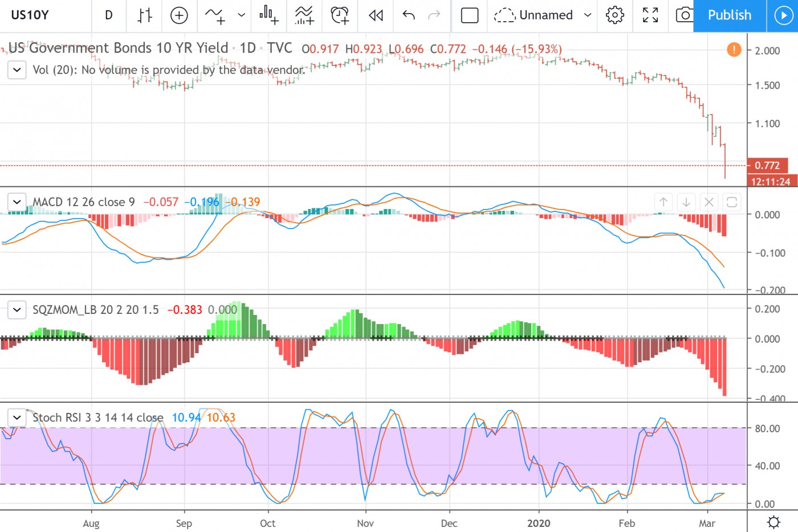The height and width of the screenshot is (532, 798).
Task: Select the MACD 12 26 close 9 title
Action: (84, 202)
